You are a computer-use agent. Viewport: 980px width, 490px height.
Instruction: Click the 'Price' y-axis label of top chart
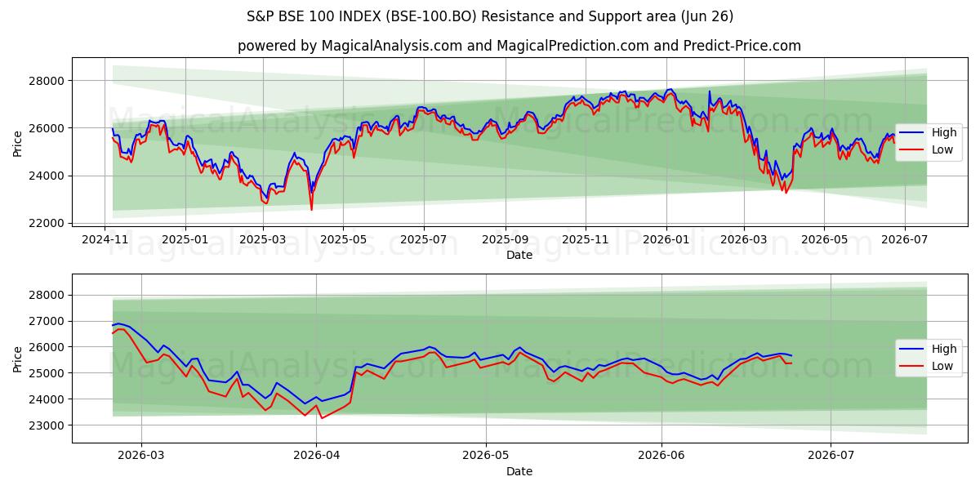pos(18,142)
